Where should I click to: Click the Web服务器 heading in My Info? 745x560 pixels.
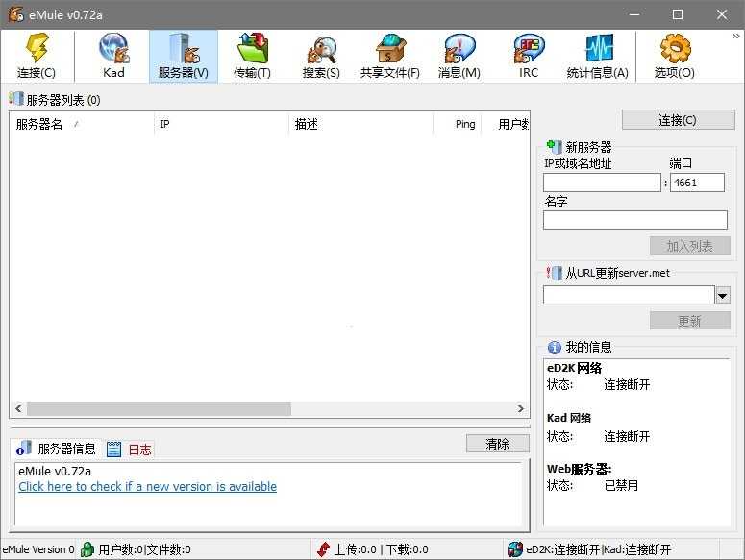coord(580,469)
